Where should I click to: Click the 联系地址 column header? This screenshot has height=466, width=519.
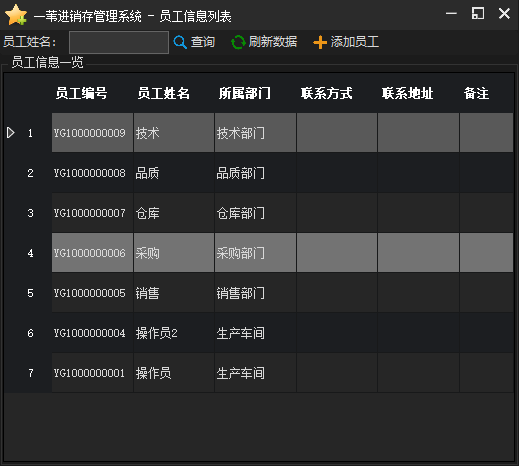(x=408, y=93)
